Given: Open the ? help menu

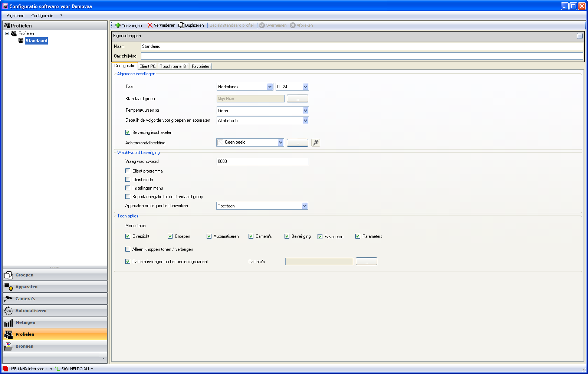Looking at the screenshot, I should pos(61,16).
